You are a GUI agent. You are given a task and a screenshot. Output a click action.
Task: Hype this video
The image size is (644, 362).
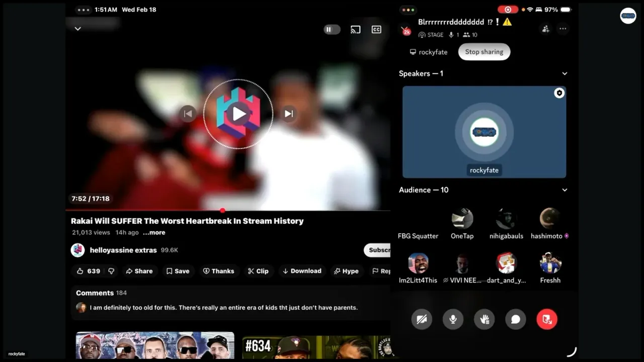click(x=346, y=271)
